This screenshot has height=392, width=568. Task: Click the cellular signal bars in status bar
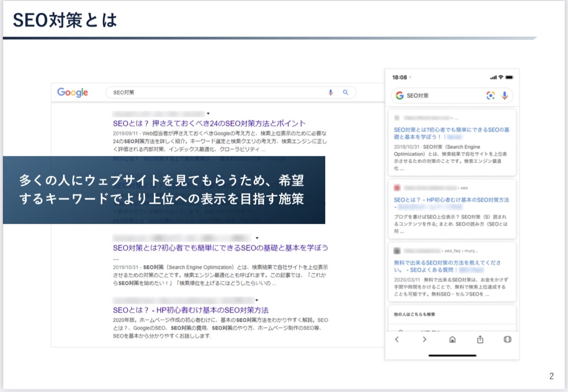pyautogui.click(x=493, y=78)
